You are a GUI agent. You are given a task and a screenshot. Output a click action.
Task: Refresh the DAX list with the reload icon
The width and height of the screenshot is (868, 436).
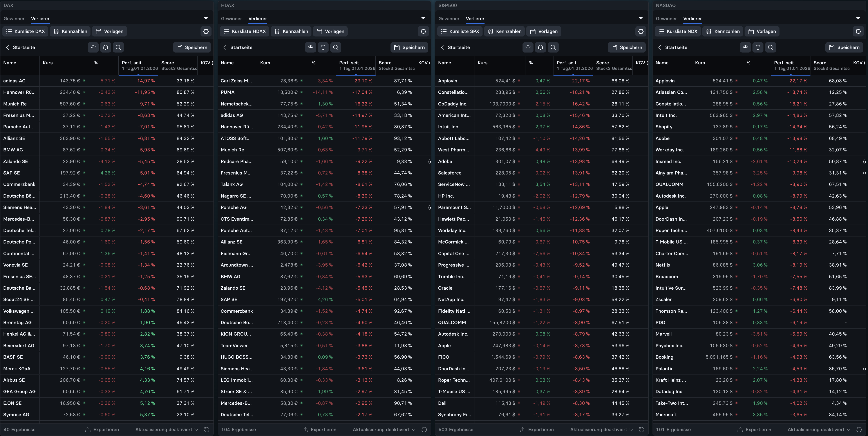click(207, 430)
